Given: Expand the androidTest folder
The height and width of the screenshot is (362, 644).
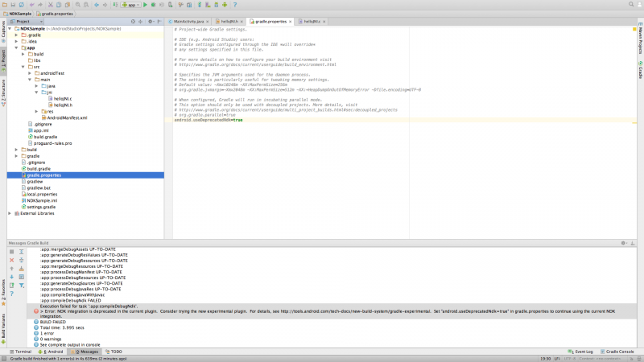Looking at the screenshot, I should coord(30,73).
